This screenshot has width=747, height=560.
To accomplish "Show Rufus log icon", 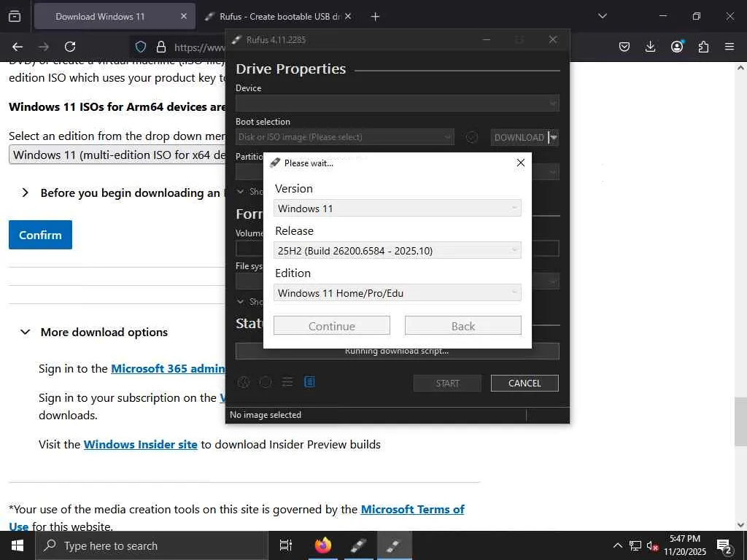I will pyautogui.click(x=309, y=382).
